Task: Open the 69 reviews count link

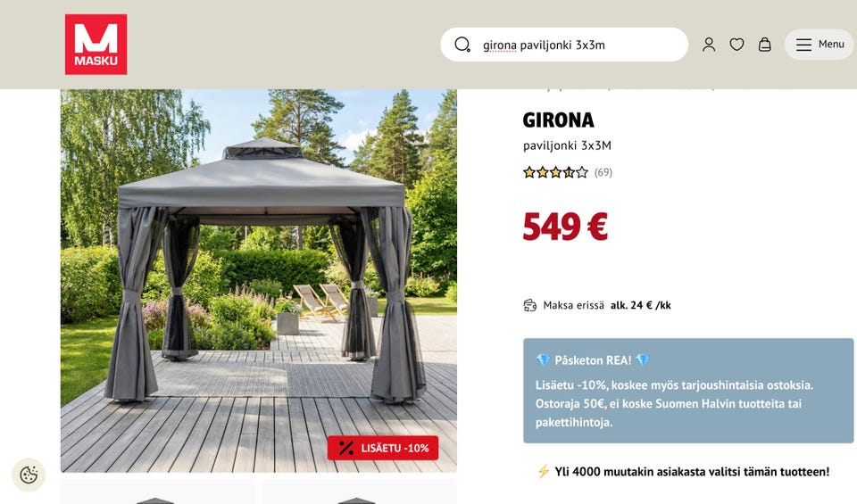Action: (603, 172)
